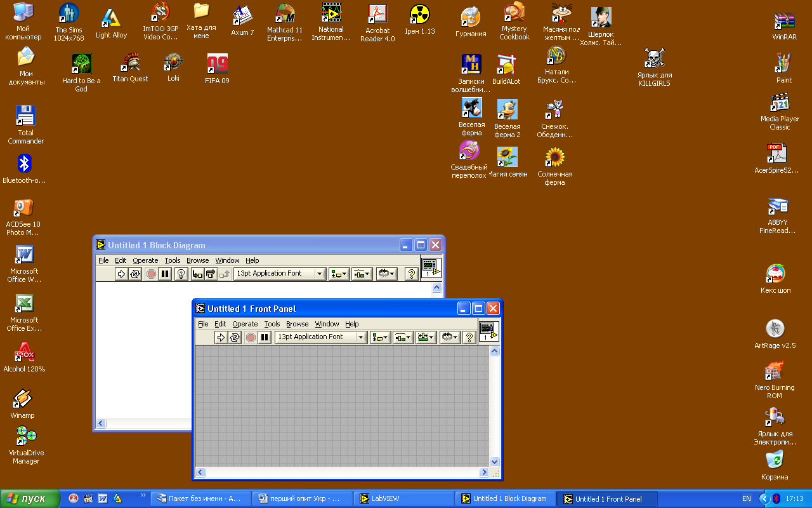
Task: Switch to перший опит Укр taskbar button
Action: 301,499
